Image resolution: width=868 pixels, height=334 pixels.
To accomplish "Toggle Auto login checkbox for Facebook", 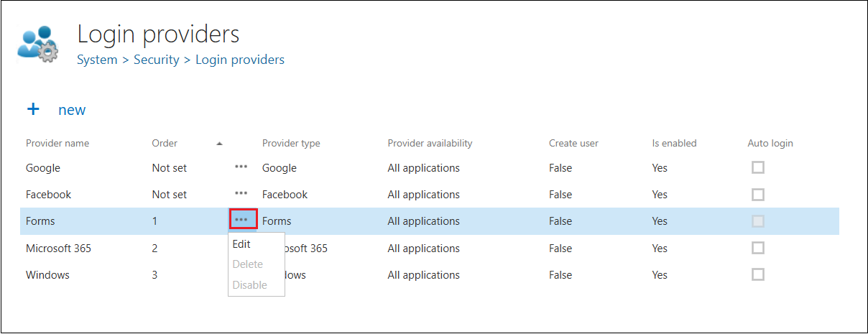I will pyautogui.click(x=757, y=195).
